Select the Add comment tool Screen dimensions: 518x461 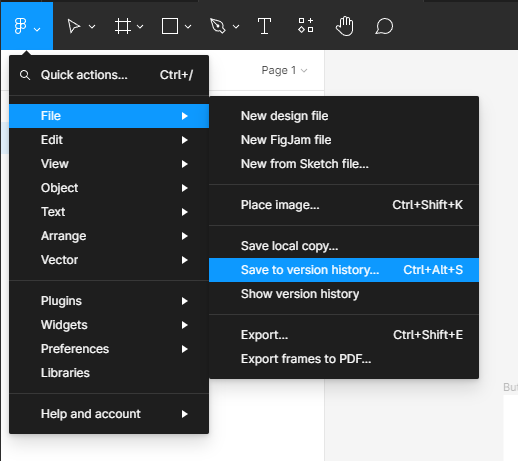point(384,26)
